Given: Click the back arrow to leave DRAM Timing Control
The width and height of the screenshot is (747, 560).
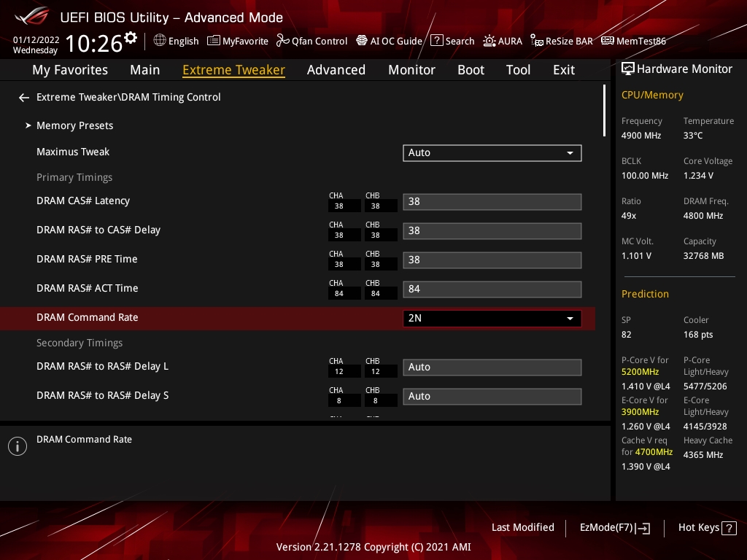Looking at the screenshot, I should click(24, 97).
